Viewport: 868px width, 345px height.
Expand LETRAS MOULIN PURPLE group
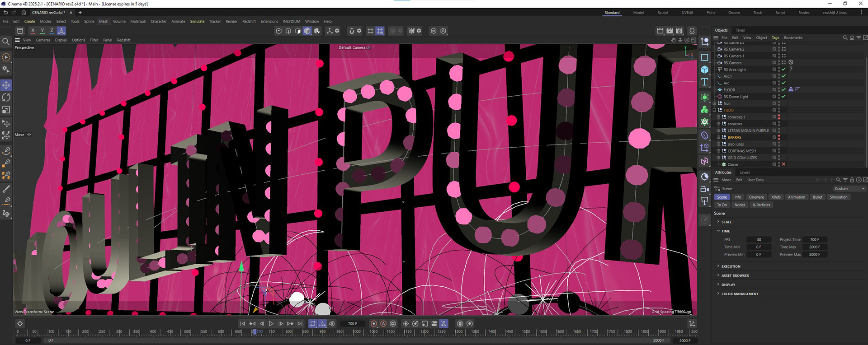pyautogui.click(x=718, y=131)
